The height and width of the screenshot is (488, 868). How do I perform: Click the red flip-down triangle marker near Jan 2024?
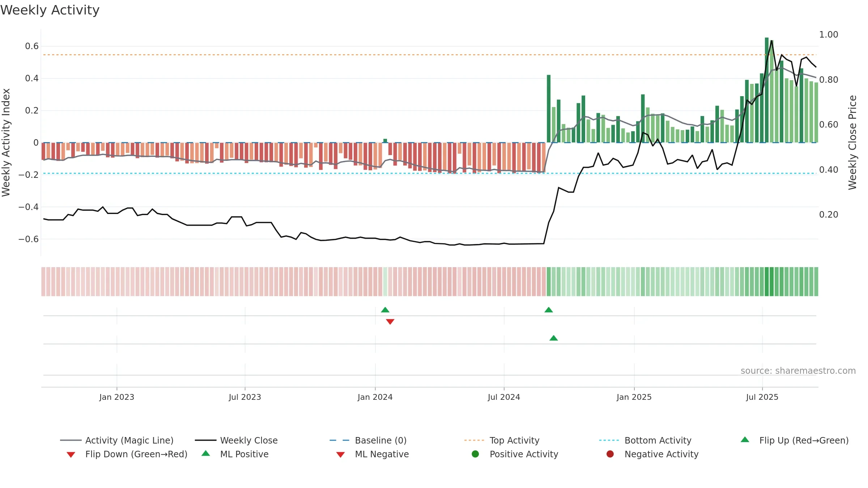tap(390, 322)
